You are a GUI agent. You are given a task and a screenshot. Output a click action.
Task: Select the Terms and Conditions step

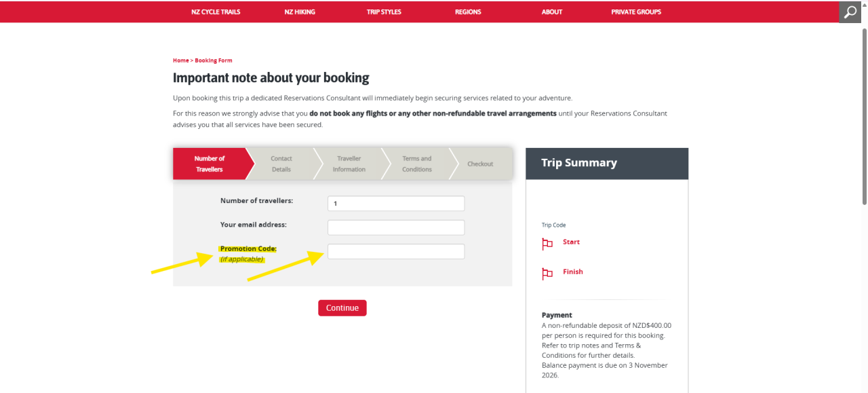click(x=417, y=164)
